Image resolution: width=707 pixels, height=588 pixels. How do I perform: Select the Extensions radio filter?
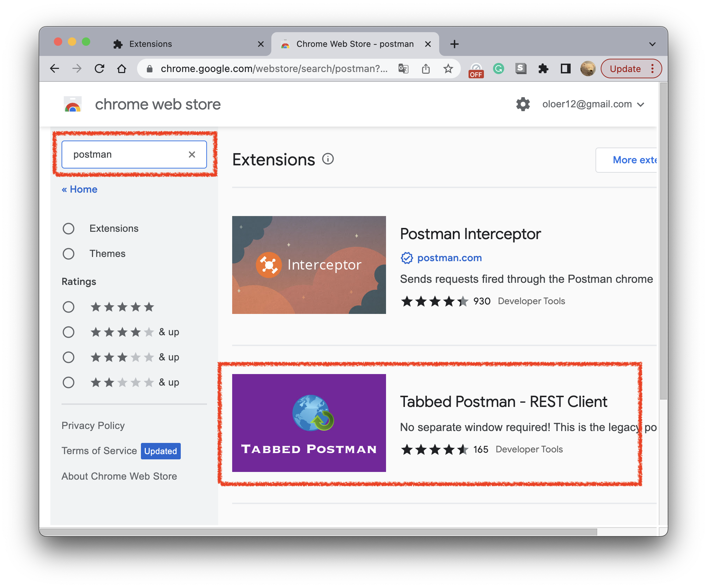[x=69, y=229]
